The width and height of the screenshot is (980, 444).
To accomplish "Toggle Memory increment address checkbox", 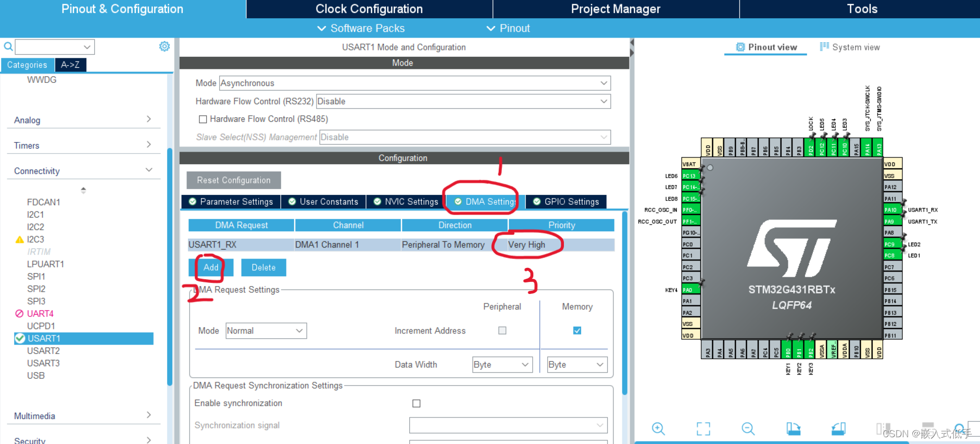I will pyautogui.click(x=577, y=330).
